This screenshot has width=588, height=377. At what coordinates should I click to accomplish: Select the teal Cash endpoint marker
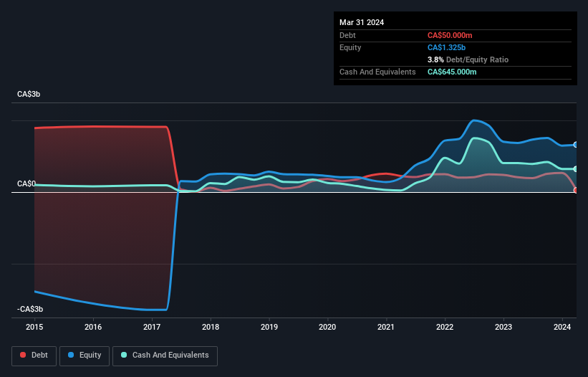pos(576,169)
